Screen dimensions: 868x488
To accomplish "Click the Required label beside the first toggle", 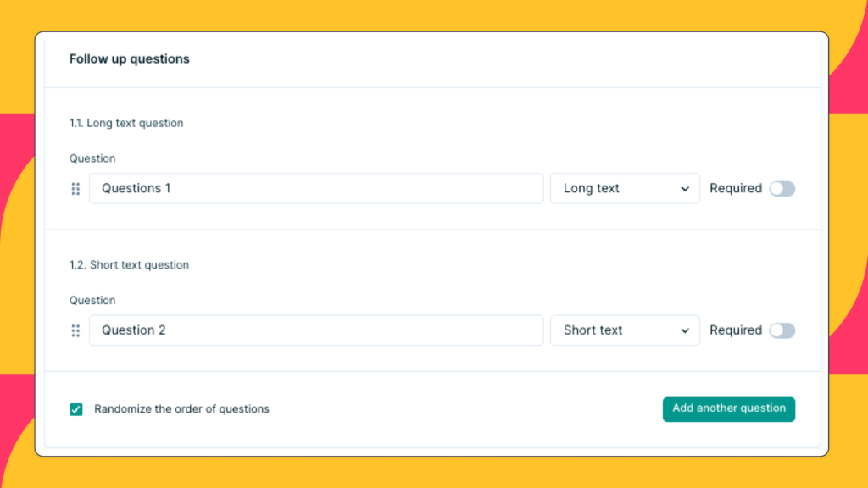I will pos(736,188).
